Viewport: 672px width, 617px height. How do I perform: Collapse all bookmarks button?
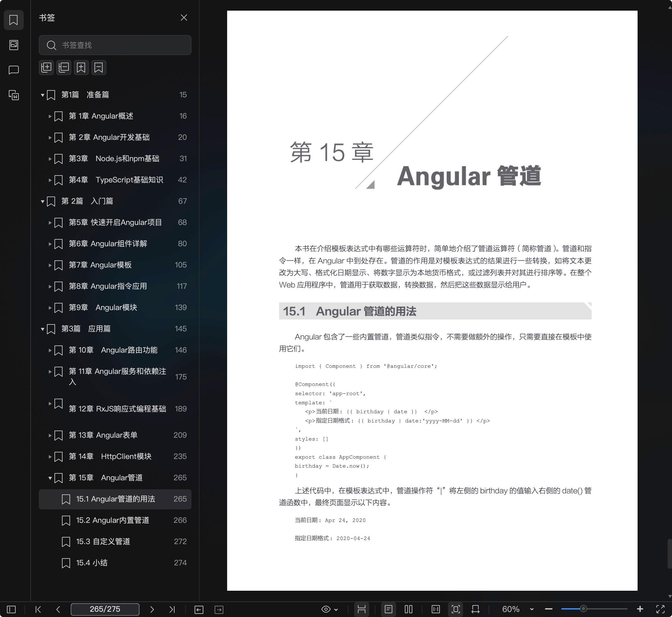64,68
